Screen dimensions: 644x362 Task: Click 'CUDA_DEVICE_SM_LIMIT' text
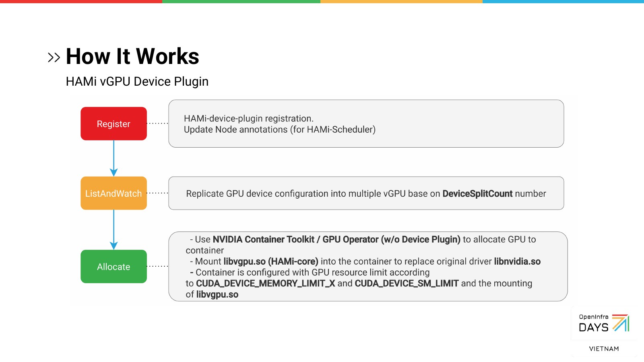pyautogui.click(x=407, y=283)
